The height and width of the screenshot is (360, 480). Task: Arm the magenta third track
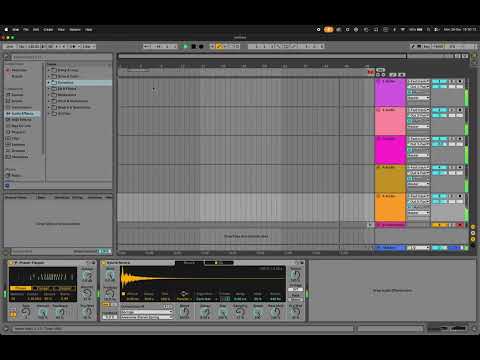(460, 139)
